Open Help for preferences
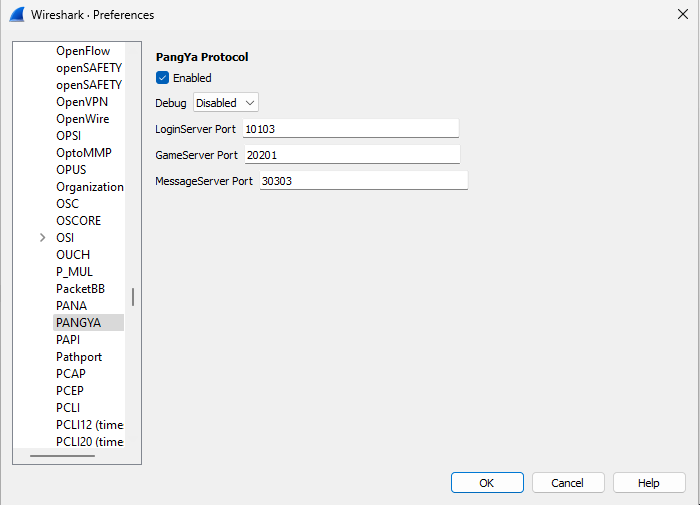The image size is (700, 505). (x=649, y=483)
